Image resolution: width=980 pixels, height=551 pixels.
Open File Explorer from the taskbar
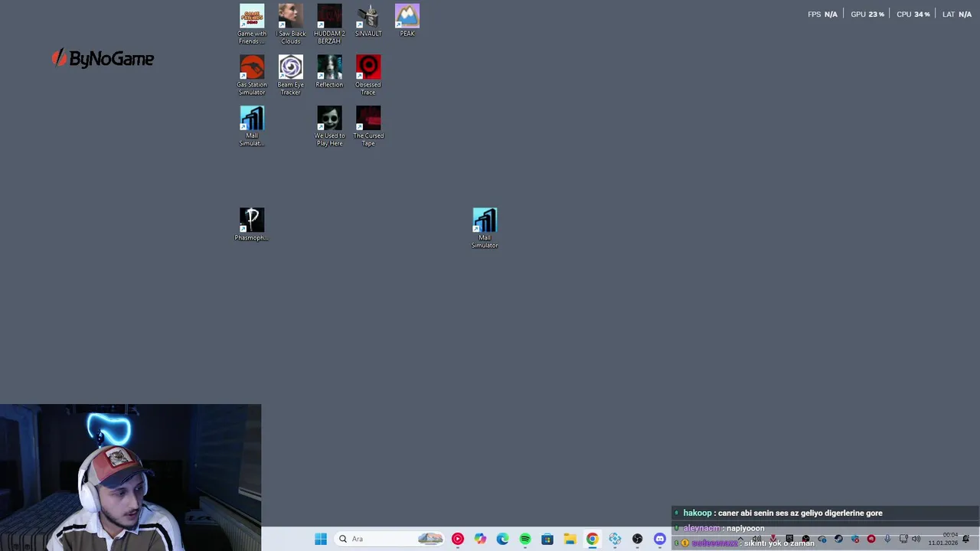(570, 539)
